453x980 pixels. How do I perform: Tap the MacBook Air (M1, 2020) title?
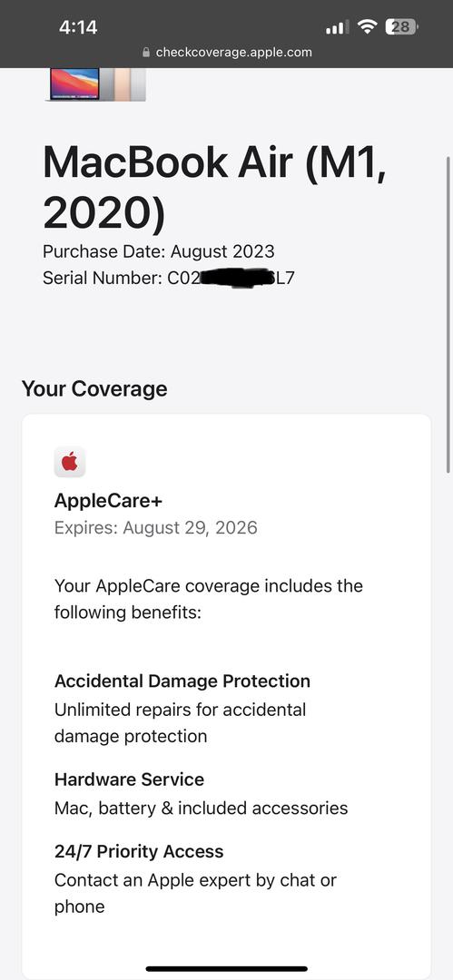coord(214,187)
